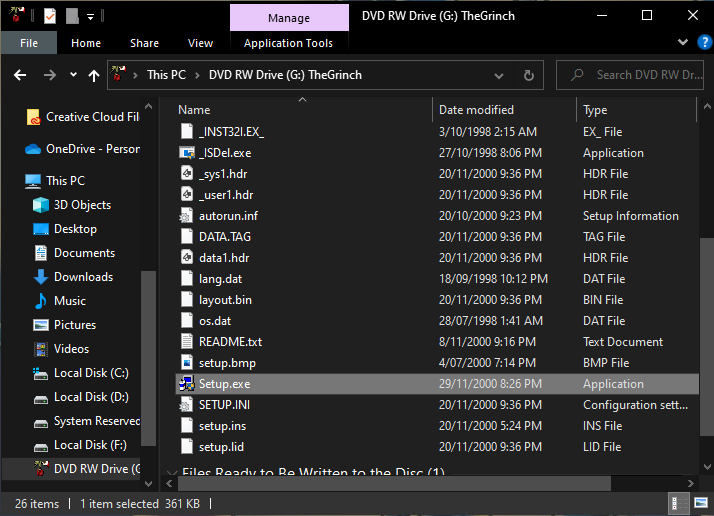Select the lang.dat file icon
Image resolution: width=714 pixels, height=516 pixels.
click(187, 278)
